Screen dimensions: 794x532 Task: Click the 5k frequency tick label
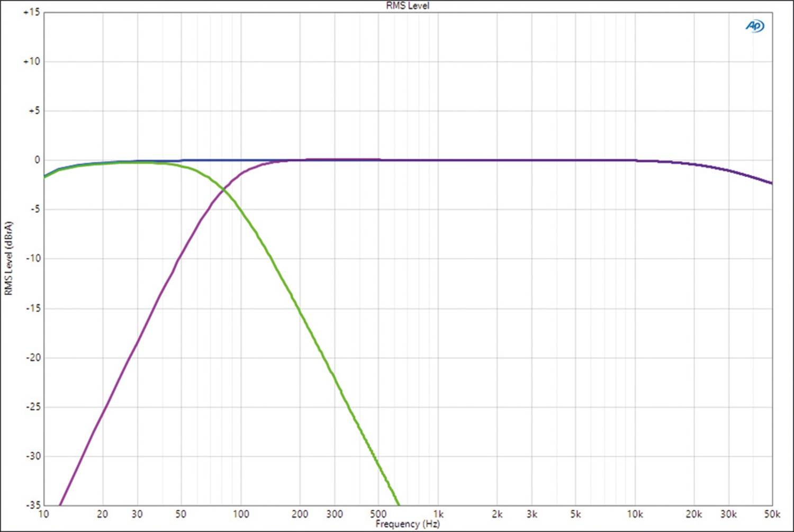(x=575, y=514)
